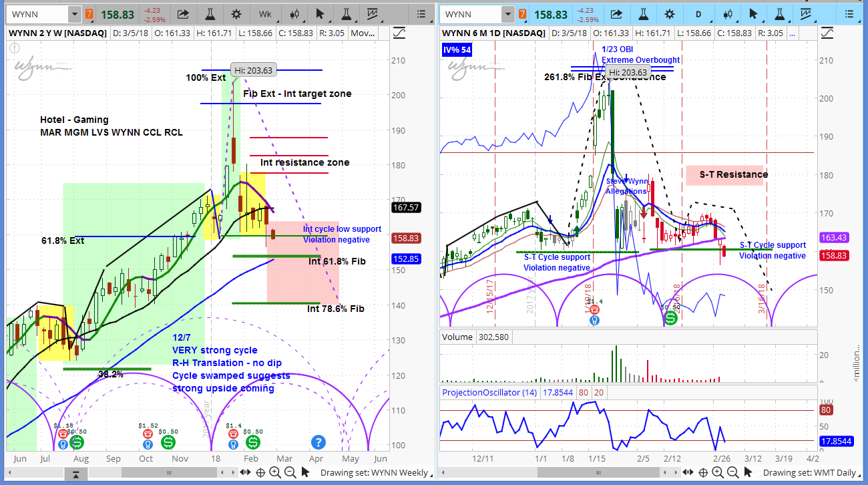Open Drawing set: WYNN Weekly dropdown

(376, 473)
